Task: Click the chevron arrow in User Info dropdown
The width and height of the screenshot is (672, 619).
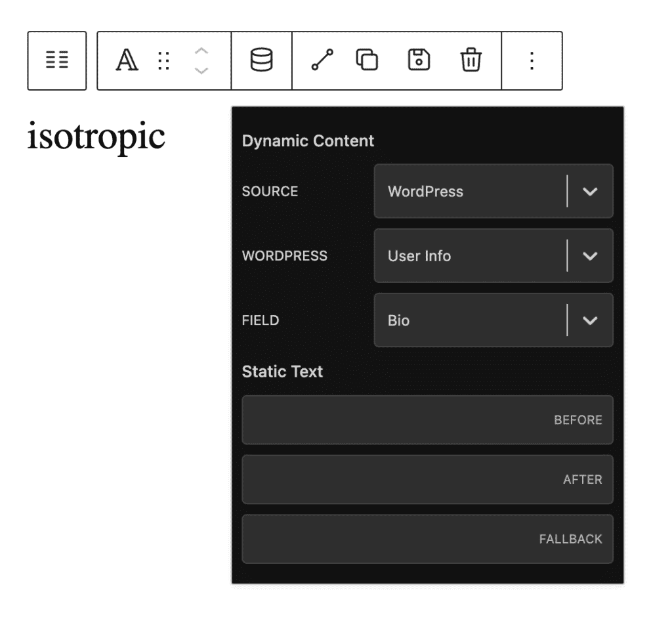Action: (590, 256)
